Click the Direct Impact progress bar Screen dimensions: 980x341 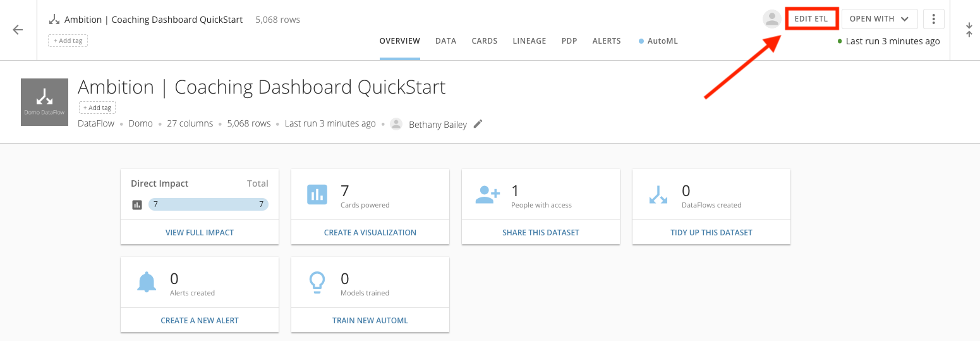[x=208, y=204]
